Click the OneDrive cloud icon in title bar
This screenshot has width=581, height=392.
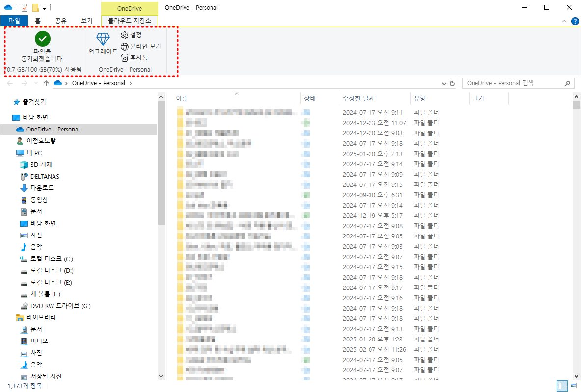8,7
